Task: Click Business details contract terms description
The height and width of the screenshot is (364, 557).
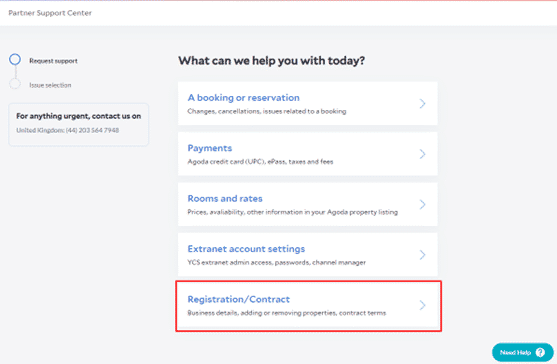Action: (287, 313)
